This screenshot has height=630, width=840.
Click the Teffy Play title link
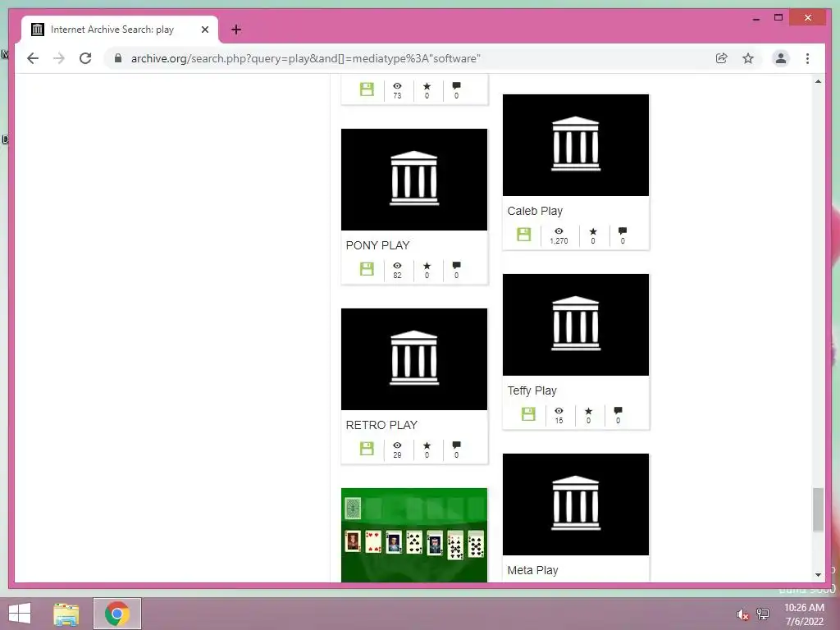[532, 390]
